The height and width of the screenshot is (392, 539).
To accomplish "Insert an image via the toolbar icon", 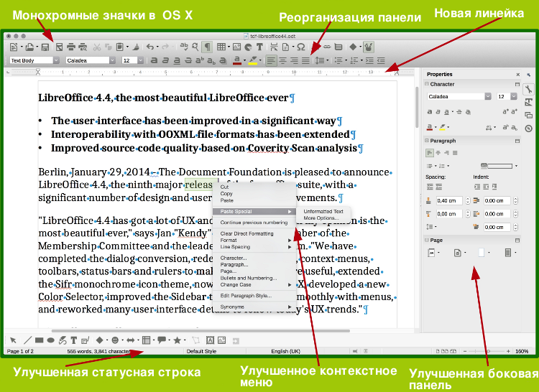I will pos(237,47).
